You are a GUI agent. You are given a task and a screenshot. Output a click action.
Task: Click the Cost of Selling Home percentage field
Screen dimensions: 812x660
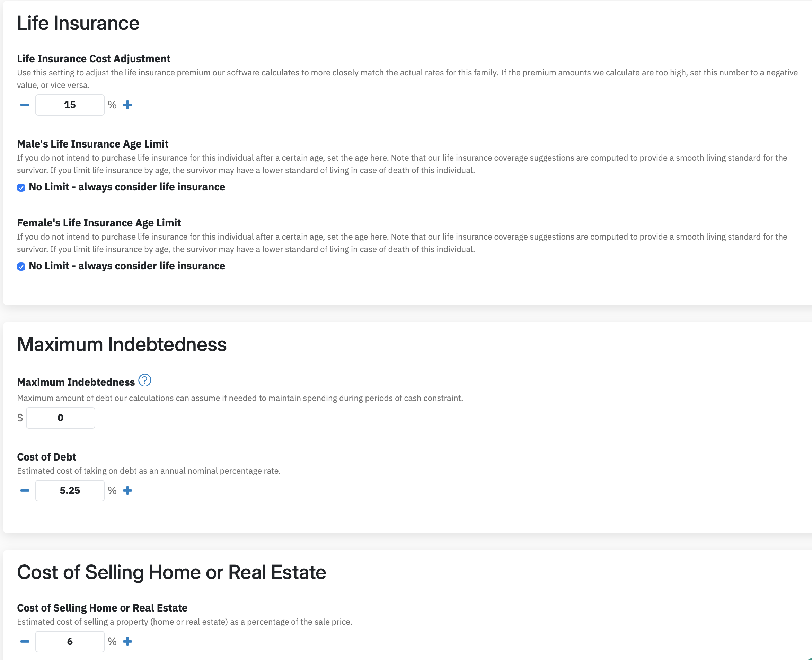point(70,641)
